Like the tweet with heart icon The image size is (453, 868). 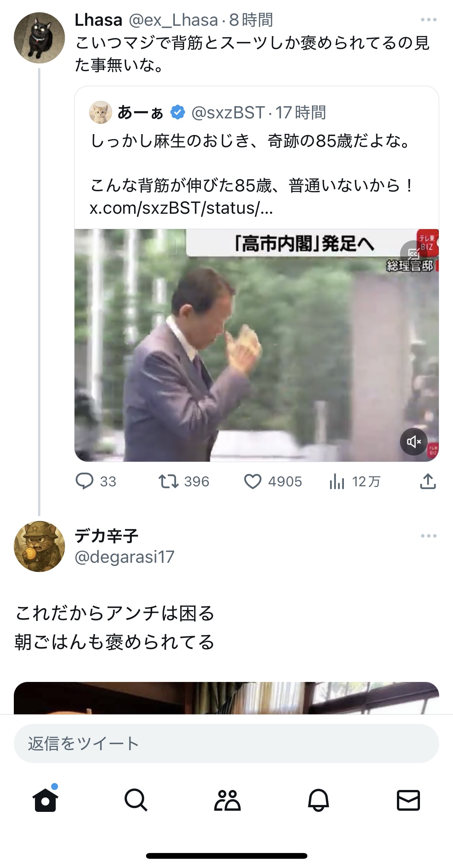[253, 481]
